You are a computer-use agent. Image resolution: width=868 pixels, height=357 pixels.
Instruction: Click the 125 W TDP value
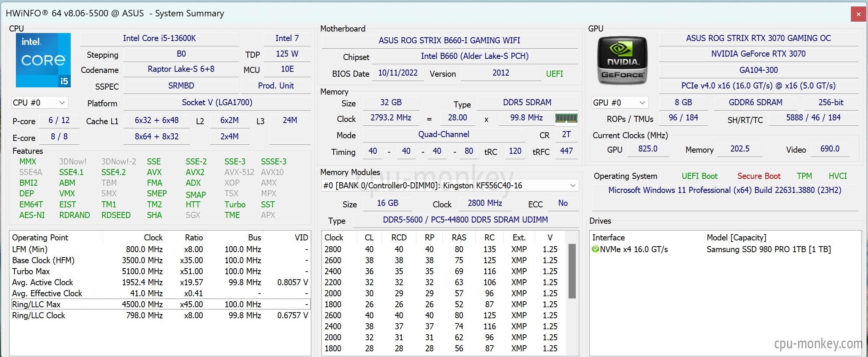[287, 54]
